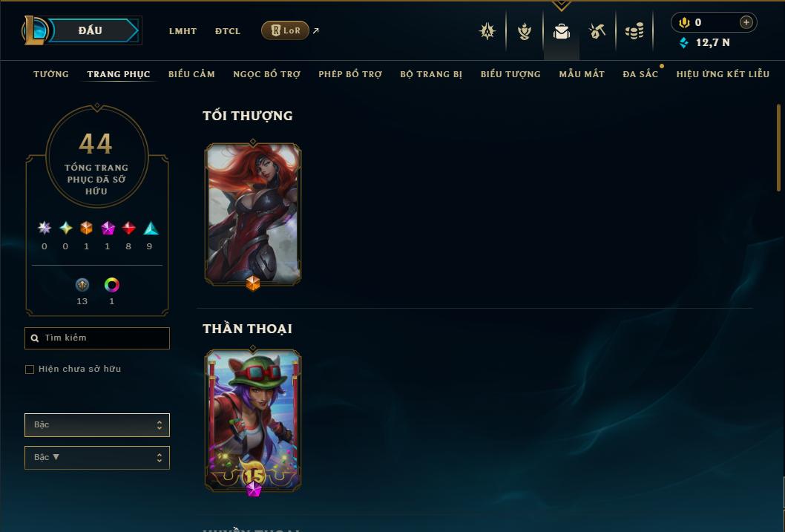Enable the "Hiện chưa sở hữu" checkbox
This screenshot has width=785, height=532.
pyautogui.click(x=30, y=370)
